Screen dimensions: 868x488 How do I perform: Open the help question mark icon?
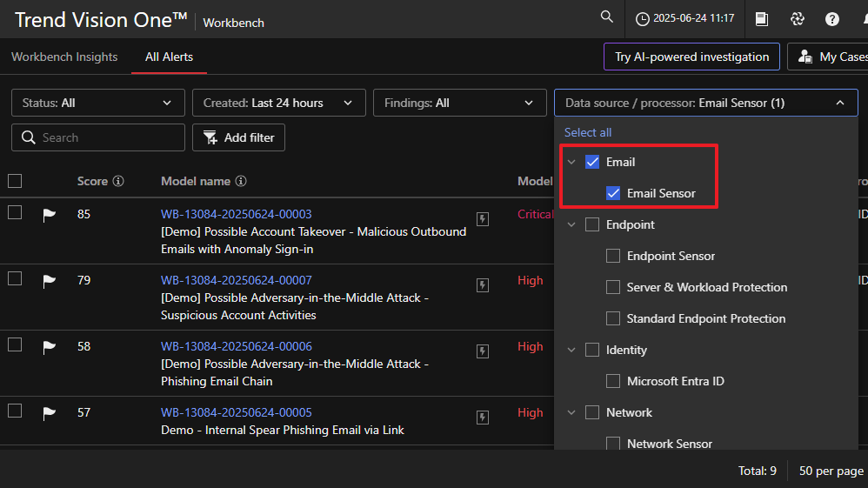(x=832, y=19)
